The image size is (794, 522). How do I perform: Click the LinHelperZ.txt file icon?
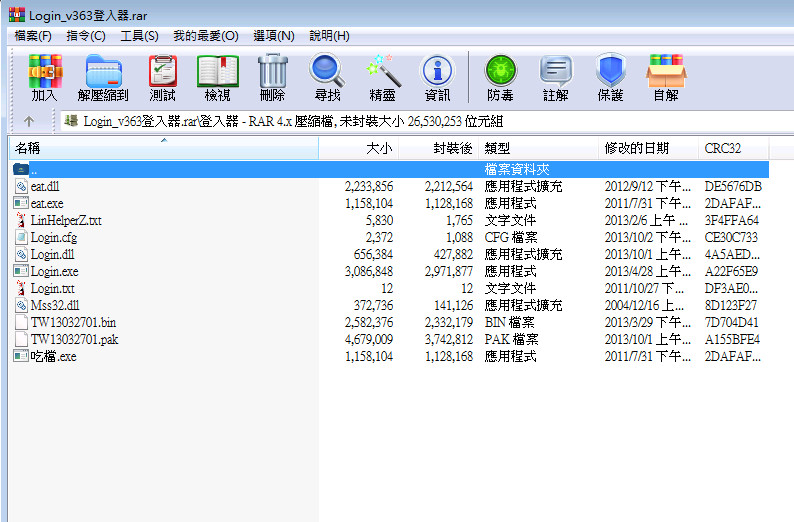21,220
